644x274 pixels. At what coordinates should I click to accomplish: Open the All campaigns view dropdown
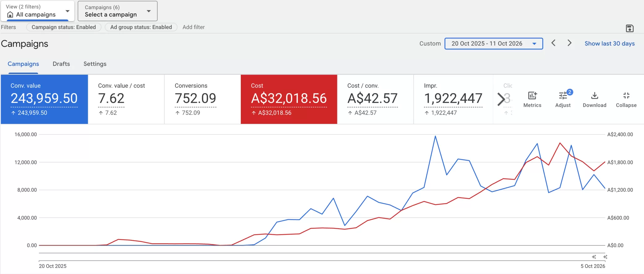pos(37,11)
